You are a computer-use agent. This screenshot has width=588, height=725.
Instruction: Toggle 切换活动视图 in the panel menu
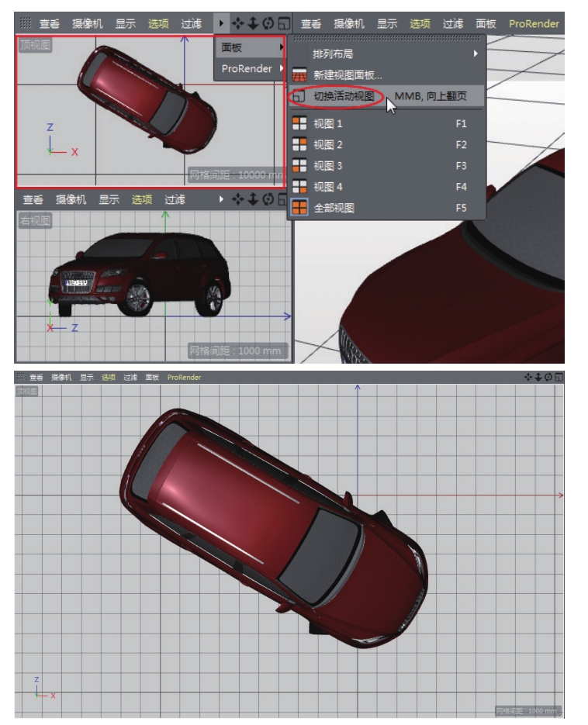[344, 97]
